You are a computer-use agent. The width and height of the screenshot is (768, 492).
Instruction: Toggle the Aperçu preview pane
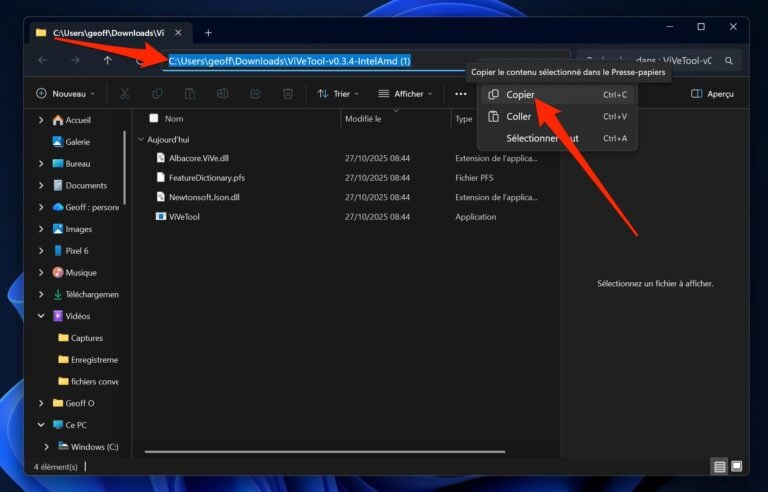coord(712,94)
